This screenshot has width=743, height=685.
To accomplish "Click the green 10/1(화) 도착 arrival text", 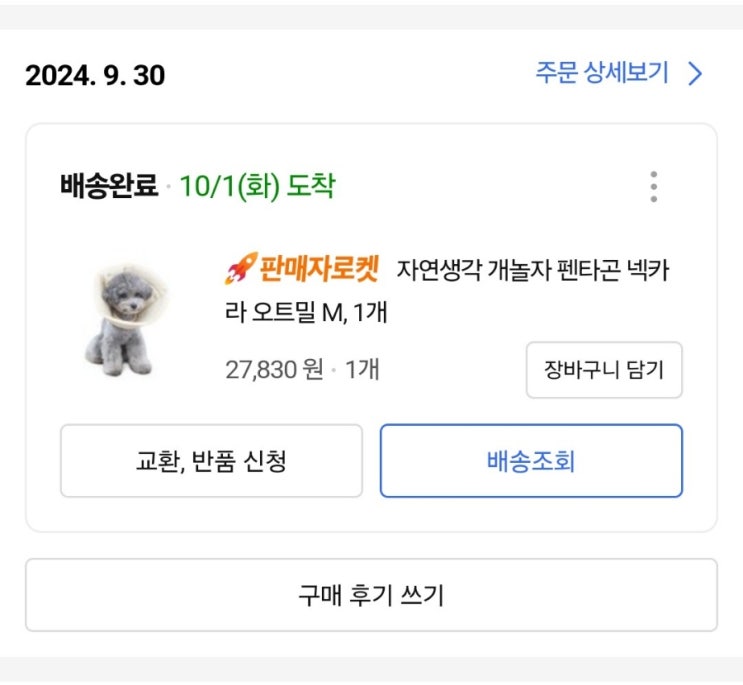I will [257, 187].
